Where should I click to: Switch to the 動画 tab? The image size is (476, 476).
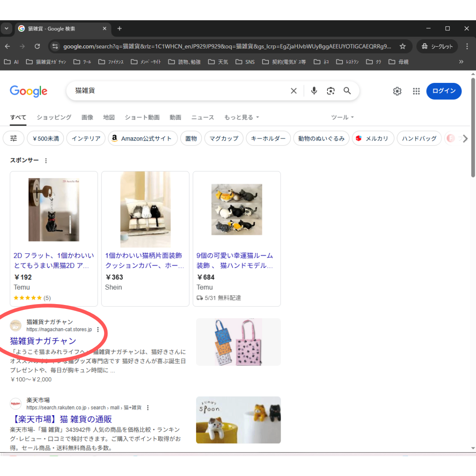[175, 118]
